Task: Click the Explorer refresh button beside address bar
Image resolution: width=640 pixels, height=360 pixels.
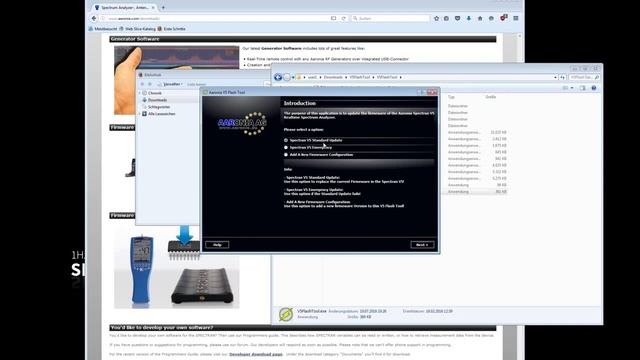Action: coord(562,77)
